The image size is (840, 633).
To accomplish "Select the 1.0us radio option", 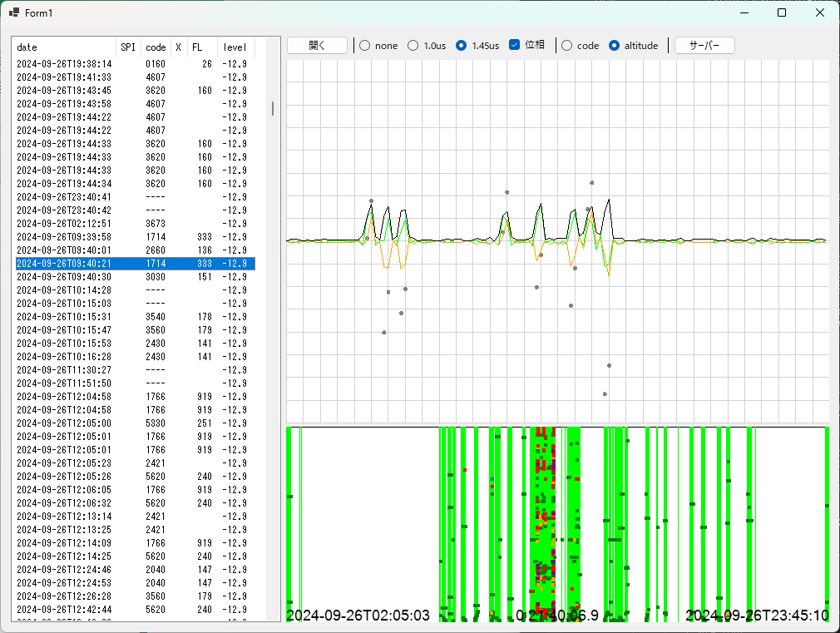I will 413,46.
